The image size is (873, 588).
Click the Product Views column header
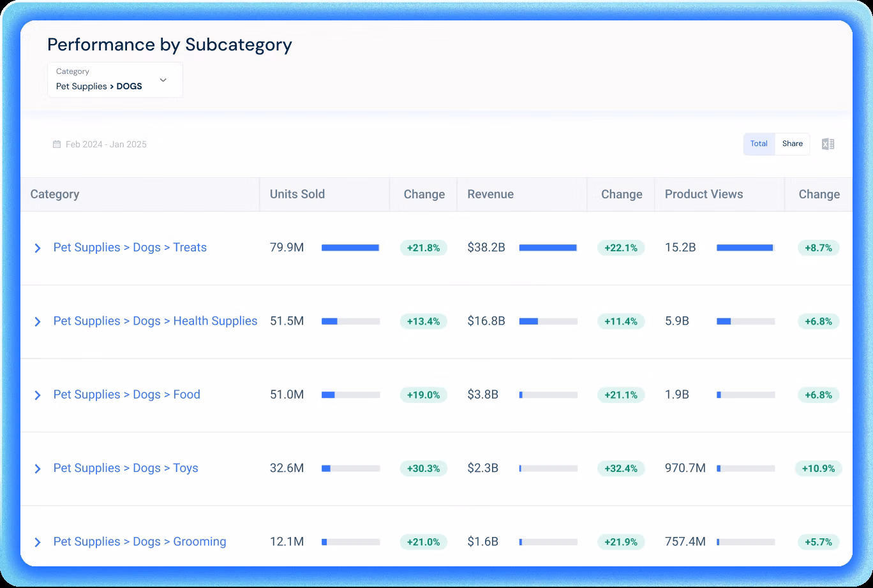pos(704,195)
